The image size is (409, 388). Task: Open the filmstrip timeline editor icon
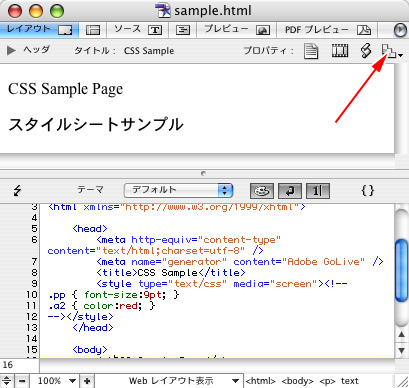tap(340, 51)
